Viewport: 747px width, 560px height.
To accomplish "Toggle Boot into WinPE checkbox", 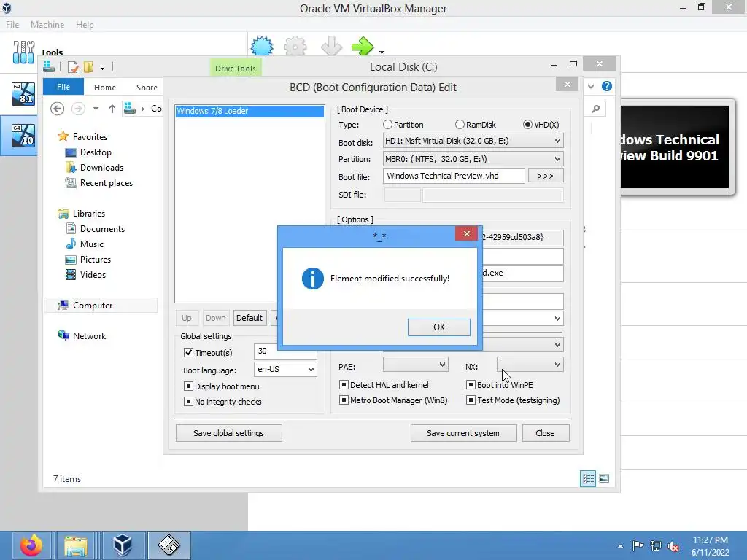I will (471, 385).
